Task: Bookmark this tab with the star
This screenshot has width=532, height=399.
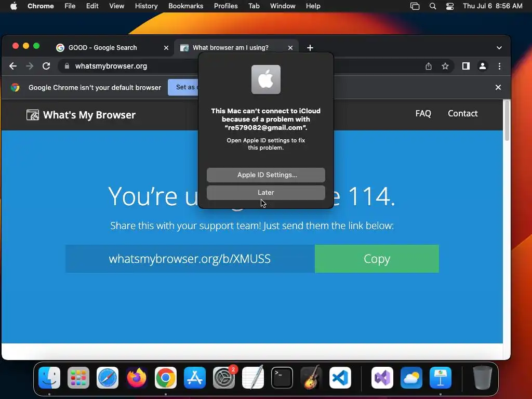Action: tap(445, 66)
